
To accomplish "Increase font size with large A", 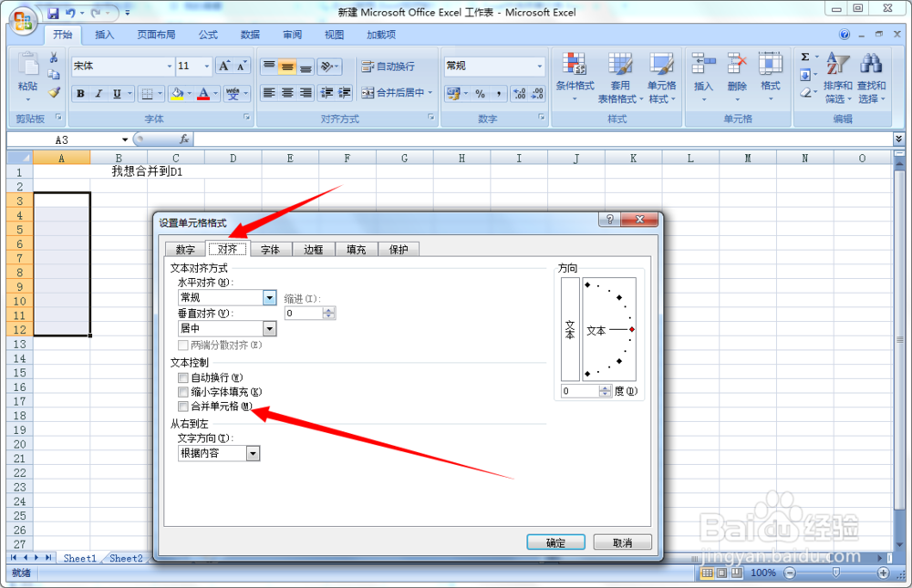I will pos(224,66).
